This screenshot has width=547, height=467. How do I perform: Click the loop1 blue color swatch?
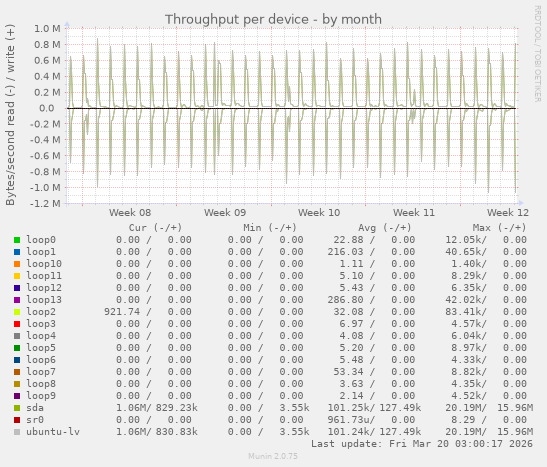pos(17,252)
